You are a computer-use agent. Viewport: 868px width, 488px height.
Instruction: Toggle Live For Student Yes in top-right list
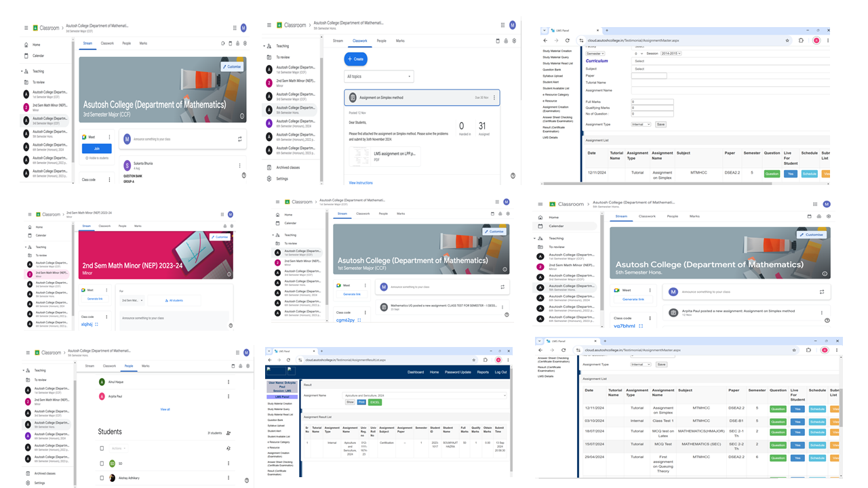point(790,174)
